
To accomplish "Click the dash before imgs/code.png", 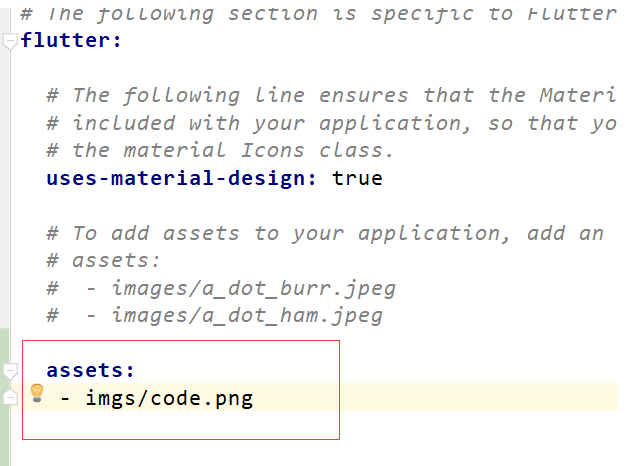I will pyautogui.click(x=65, y=398).
